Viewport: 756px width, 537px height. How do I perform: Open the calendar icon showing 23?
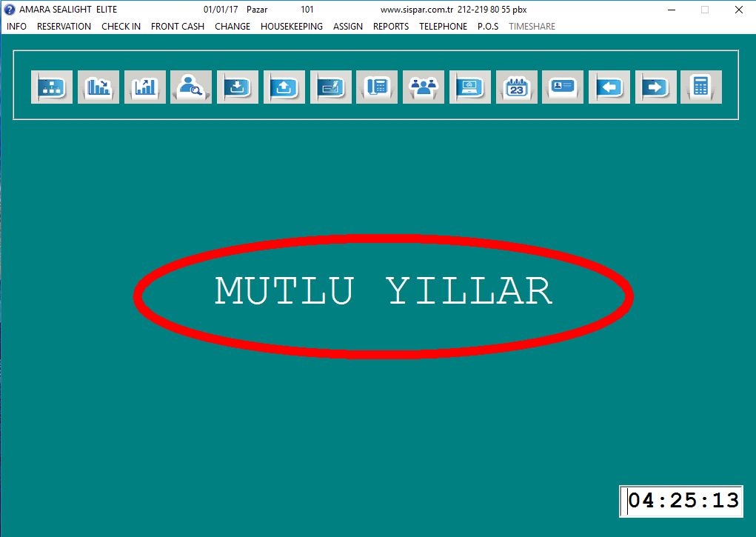tap(517, 87)
